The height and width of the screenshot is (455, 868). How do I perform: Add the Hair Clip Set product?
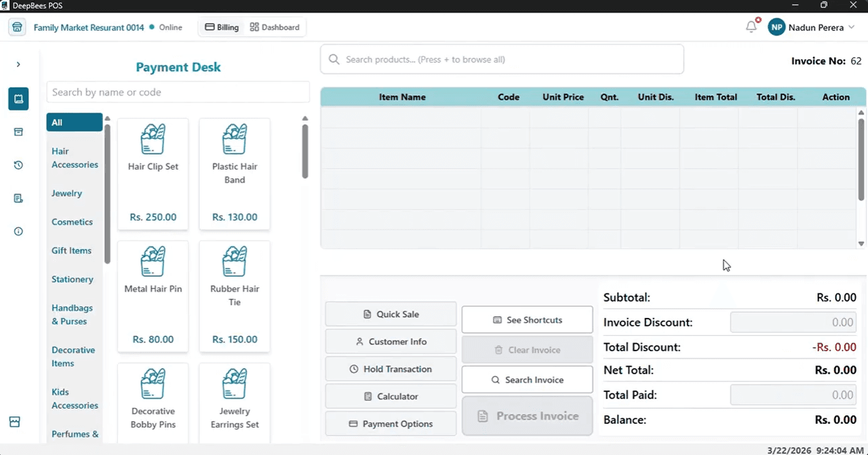click(x=153, y=174)
